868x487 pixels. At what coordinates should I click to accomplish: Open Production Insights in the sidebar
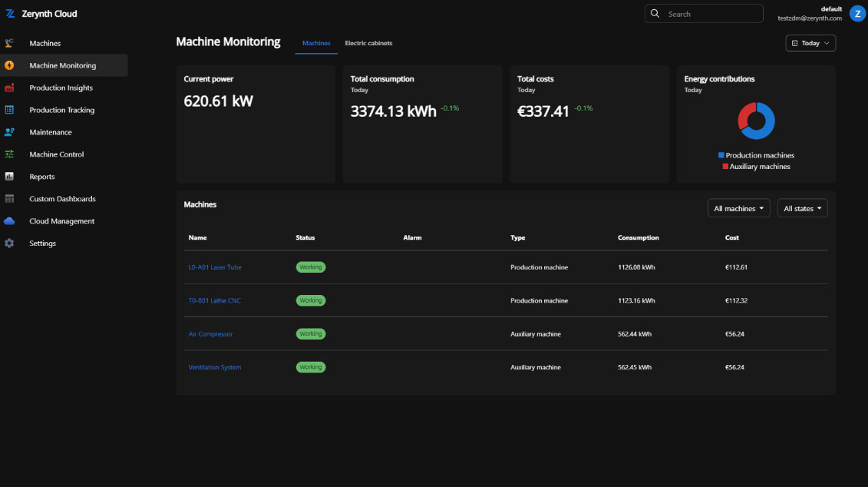coord(64,88)
